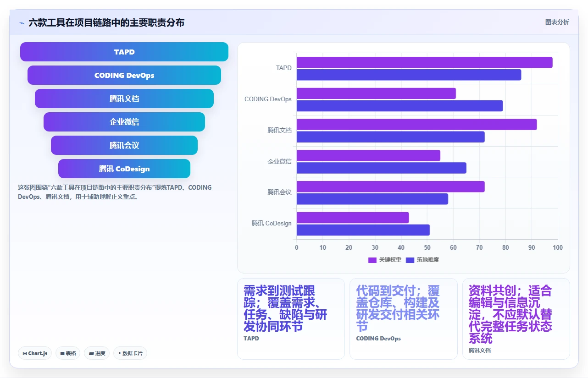588x378 pixels.
Task: Click 腾讯文档 blue 落地难度 bar
Action: 390,137
